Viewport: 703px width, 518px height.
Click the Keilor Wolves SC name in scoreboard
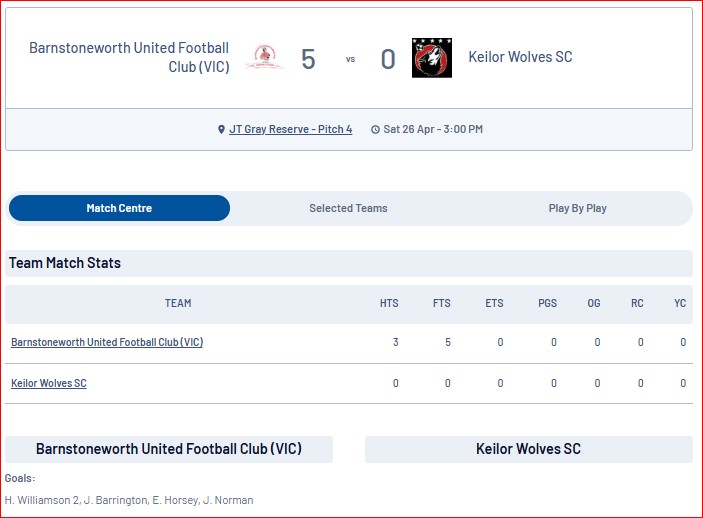click(521, 57)
